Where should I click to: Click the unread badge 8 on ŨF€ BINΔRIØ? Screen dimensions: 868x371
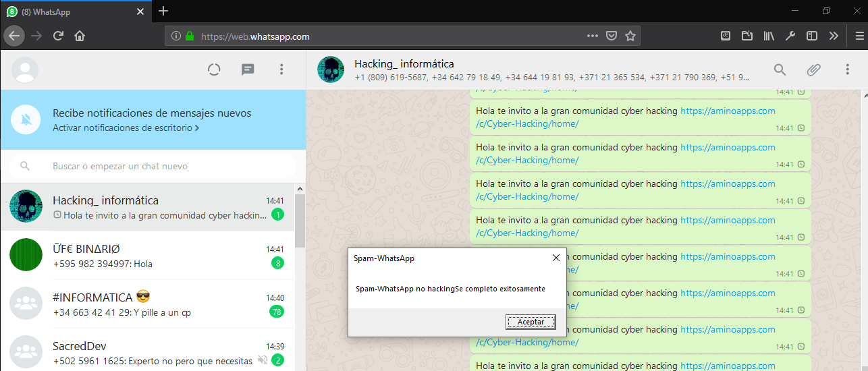pyautogui.click(x=277, y=263)
